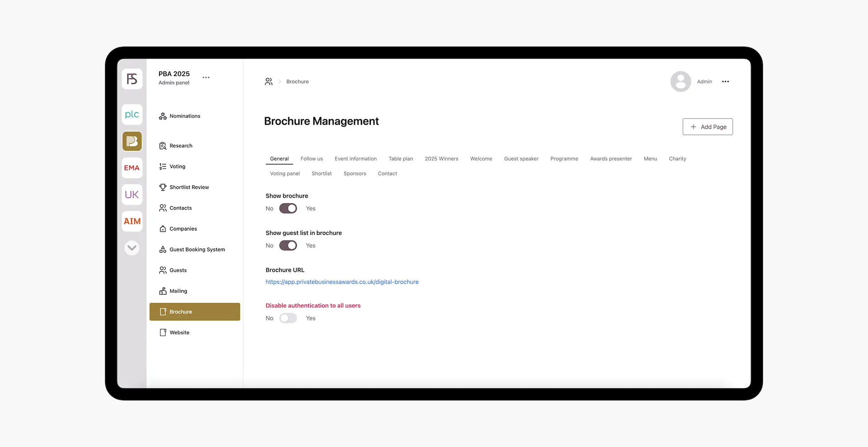This screenshot has height=447, width=868.
Task: Switch to the plc workspace icon
Action: [x=132, y=114]
